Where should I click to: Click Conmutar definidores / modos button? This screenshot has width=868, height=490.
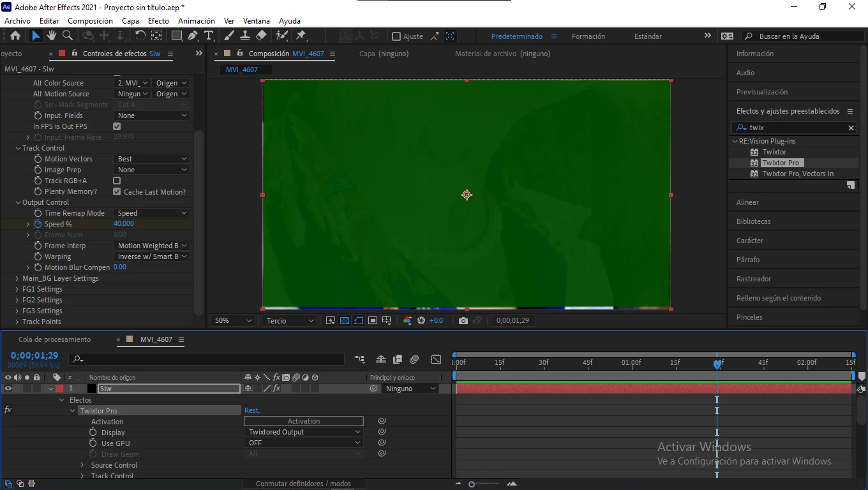304,484
